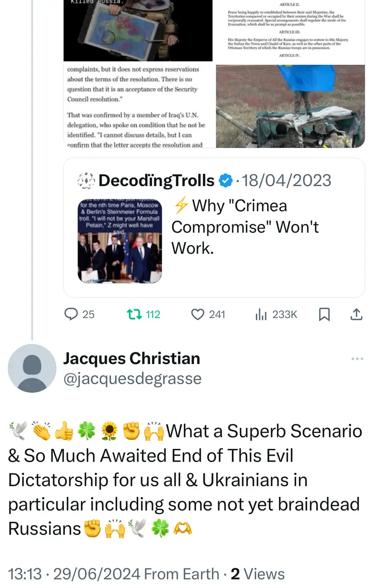Open the treaty articles document image

(290, 30)
